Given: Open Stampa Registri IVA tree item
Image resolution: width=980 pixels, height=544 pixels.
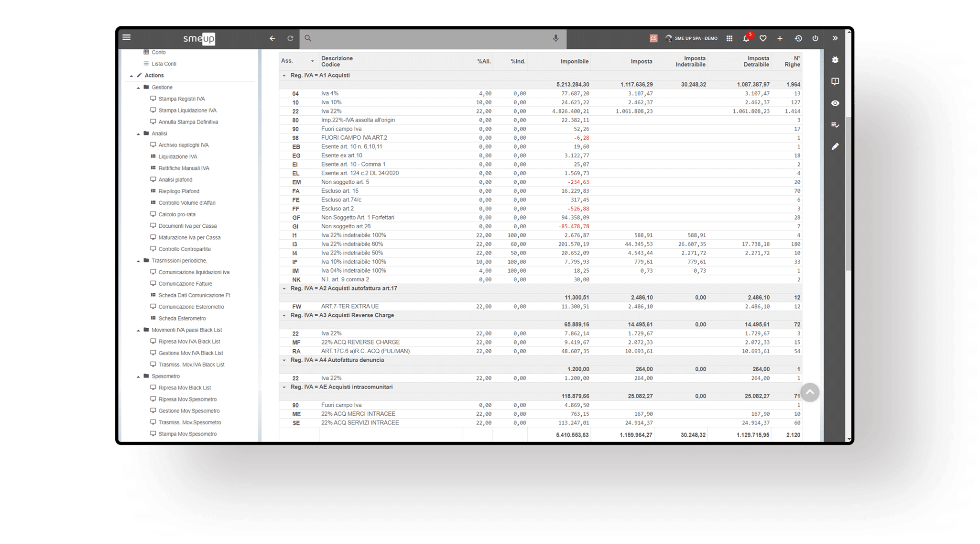Looking at the screenshot, I should tap(181, 99).
